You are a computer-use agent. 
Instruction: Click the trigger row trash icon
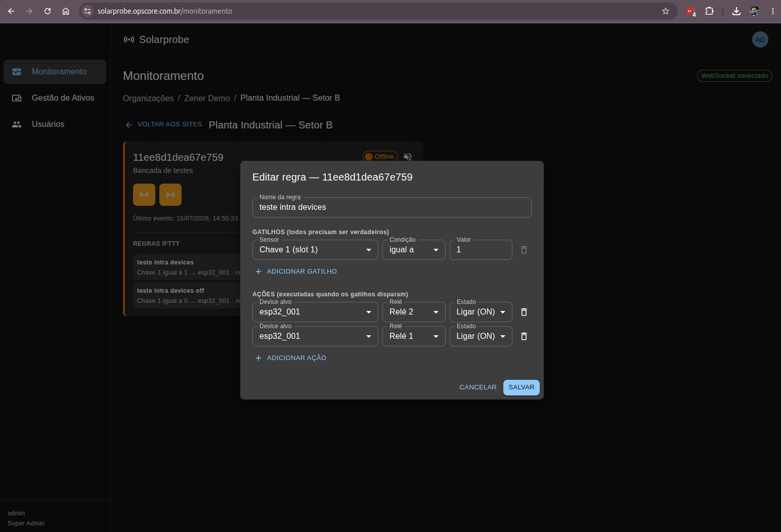[524, 250]
